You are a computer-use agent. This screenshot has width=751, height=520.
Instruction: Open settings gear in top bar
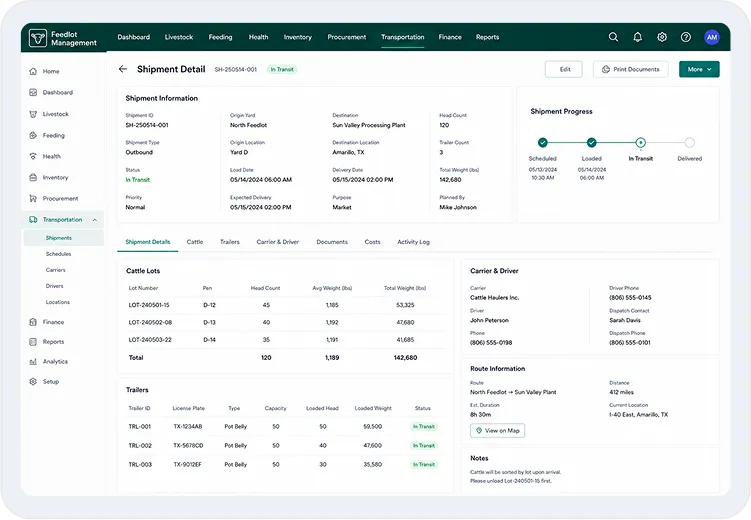tap(662, 37)
